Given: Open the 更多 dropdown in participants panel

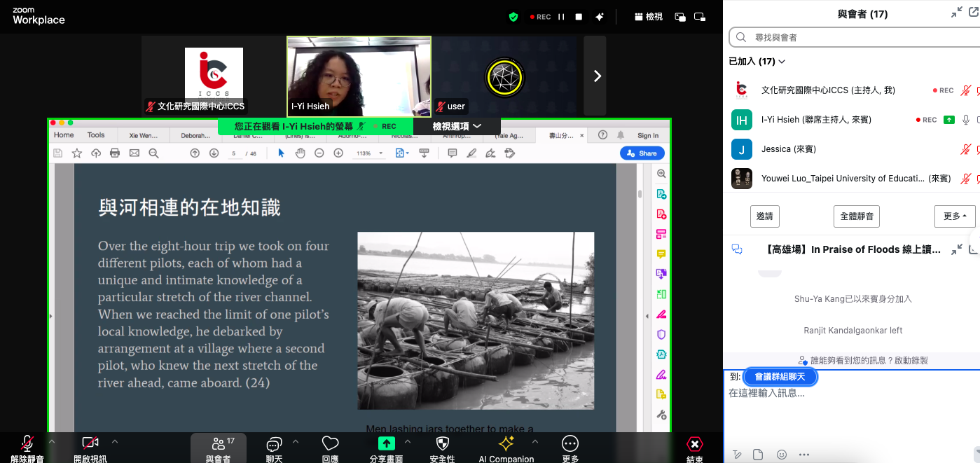Looking at the screenshot, I should point(955,216).
